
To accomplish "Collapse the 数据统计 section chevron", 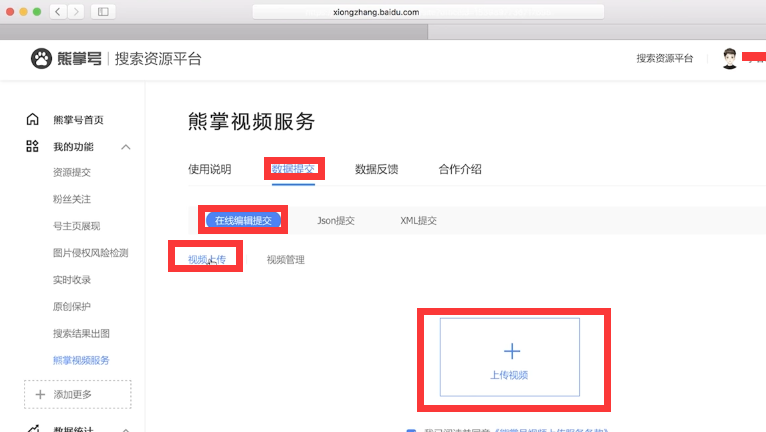I will 126,430.
